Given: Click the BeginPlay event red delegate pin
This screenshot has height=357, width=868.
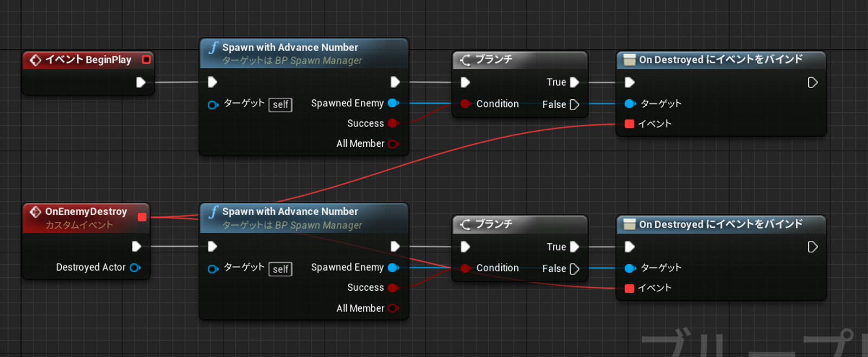Looking at the screenshot, I should point(146,60).
